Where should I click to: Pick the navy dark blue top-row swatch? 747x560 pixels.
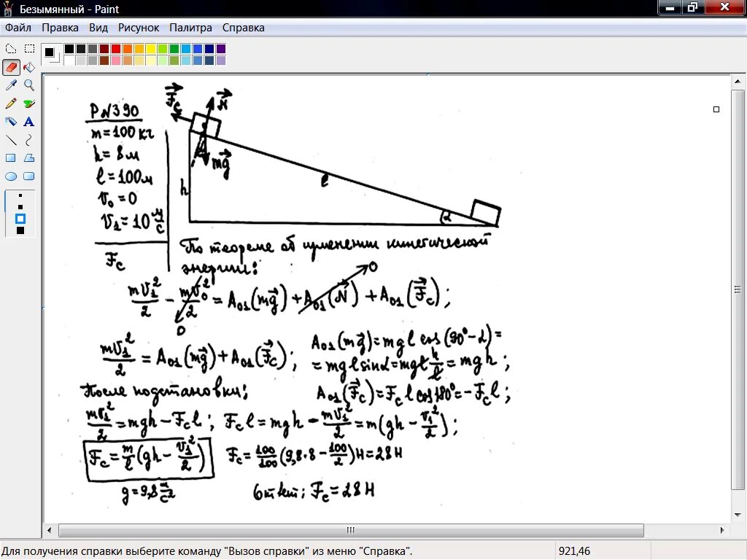pyautogui.click(x=209, y=49)
